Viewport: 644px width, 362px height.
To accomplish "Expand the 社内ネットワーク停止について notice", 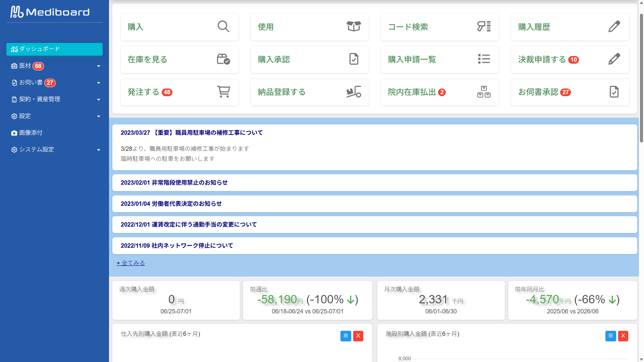I will tap(375, 246).
